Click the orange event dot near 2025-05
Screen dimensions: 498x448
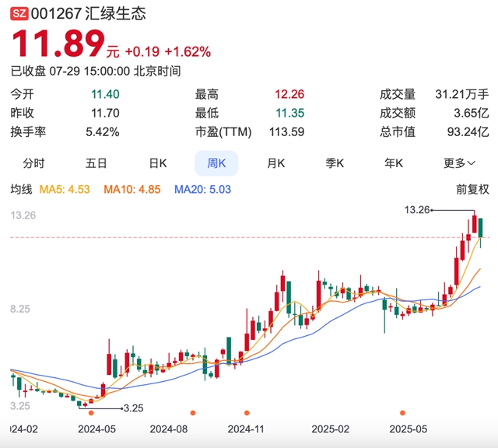pos(402,413)
